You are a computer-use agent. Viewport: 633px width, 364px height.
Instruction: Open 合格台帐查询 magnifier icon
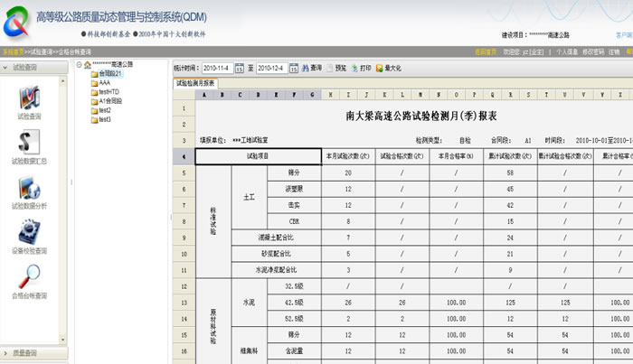pos(29,278)
